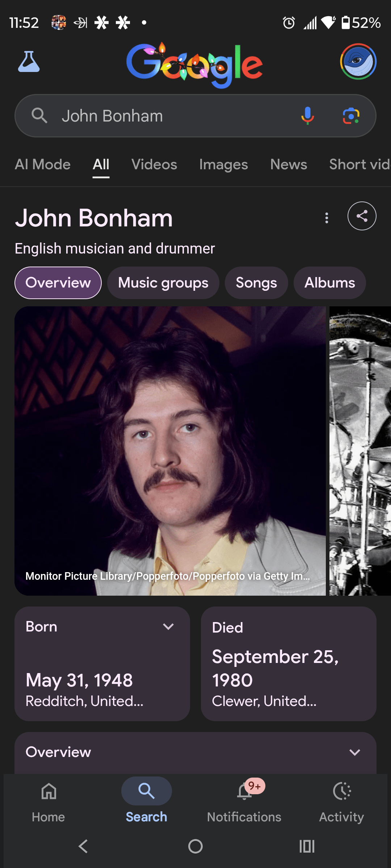The width and height of the screenshot is (391, 868).
Task: Open the Google account profile avatar
Action: (x=358, y=61)
